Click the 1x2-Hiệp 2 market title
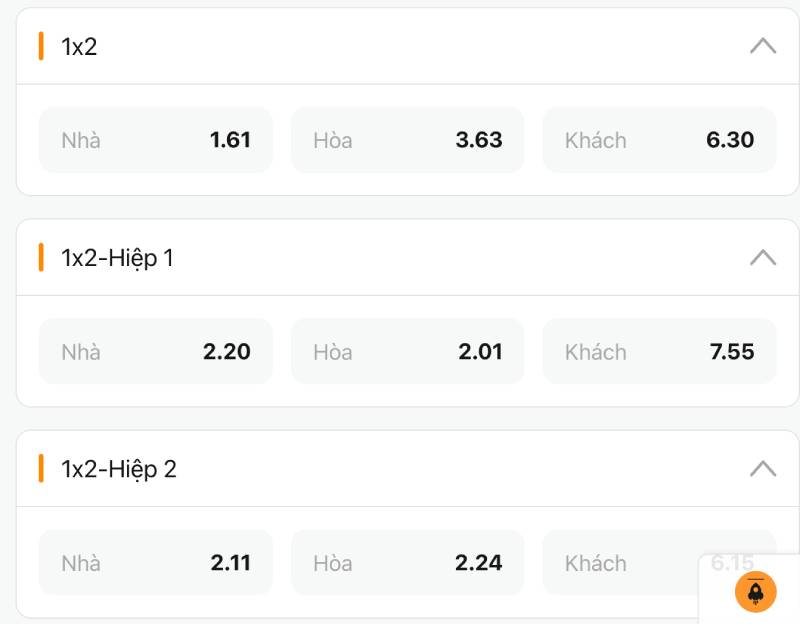800x624 pixels. [x=118, y=468]
